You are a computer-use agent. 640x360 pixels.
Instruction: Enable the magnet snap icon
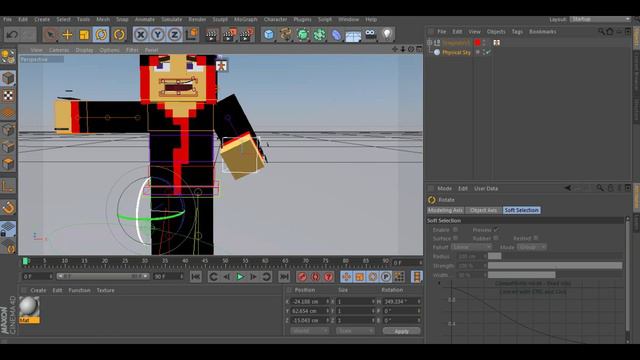8,208
